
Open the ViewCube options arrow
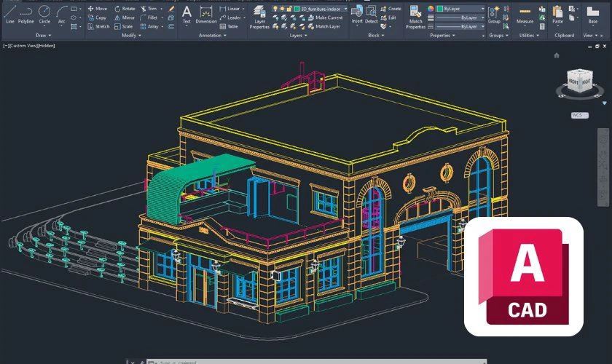tap(604, 103)
